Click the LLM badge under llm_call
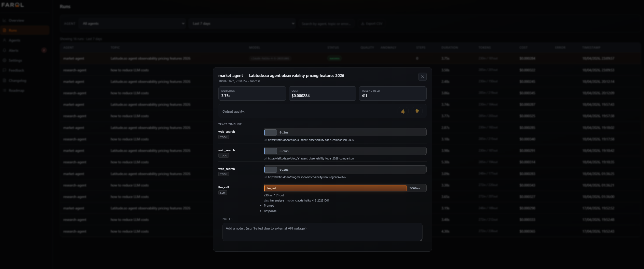This screenshot has height=269, width=644. (223, 193)
